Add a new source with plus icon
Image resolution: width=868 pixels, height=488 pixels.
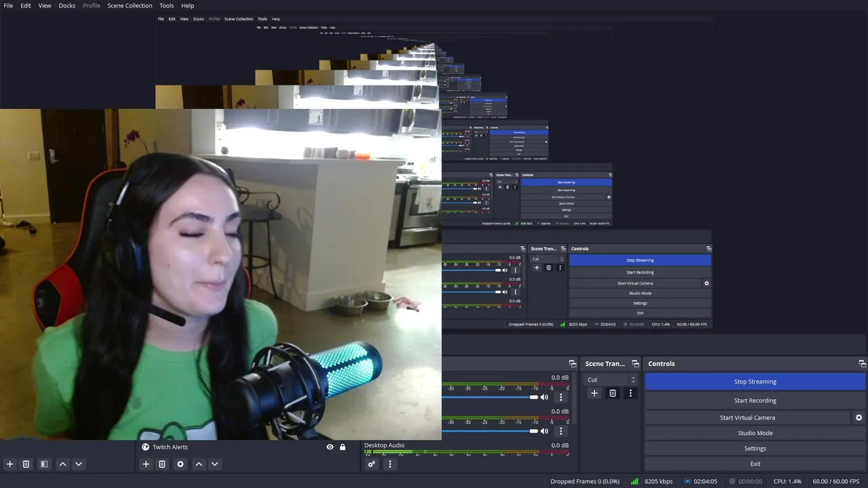pos(146,464)
